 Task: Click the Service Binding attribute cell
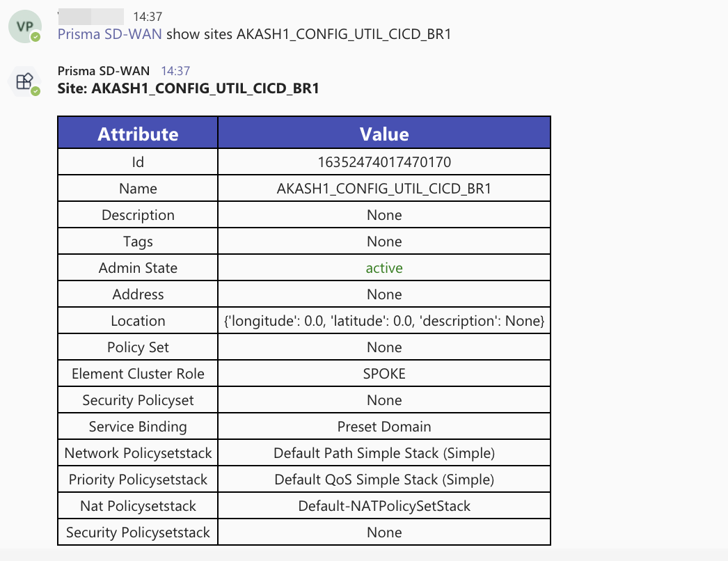pyautogui.click(x=138, y=427)
